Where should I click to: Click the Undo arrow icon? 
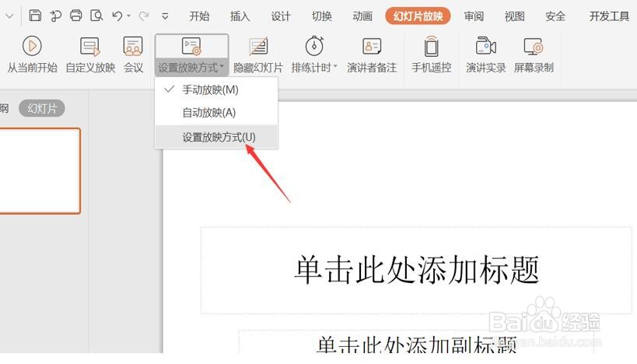(117, 16)
